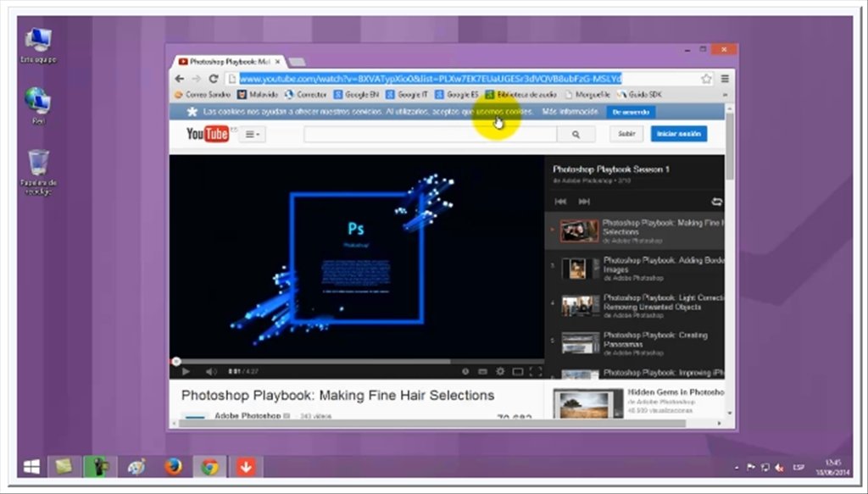Image resolution: width=868 pixels, height=494 pixels.
Task: Toggle theater mode player size
Action: (x=518, y=371)
